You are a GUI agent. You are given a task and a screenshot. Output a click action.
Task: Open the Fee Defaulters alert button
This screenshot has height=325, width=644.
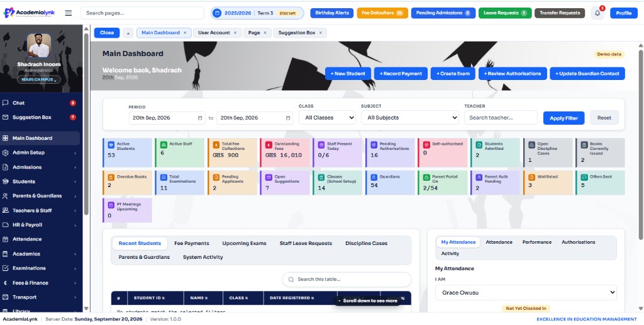pyautogui.click(x=382, y=13)
